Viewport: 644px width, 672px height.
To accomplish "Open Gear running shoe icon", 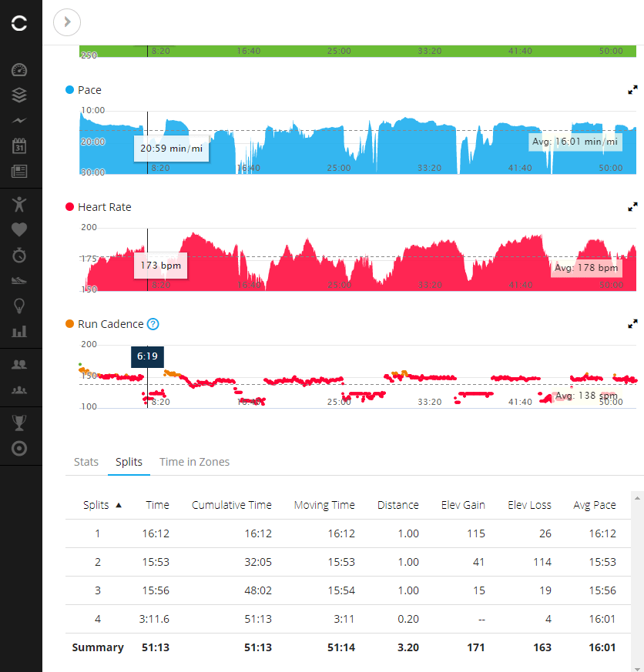I will point(20,280).
